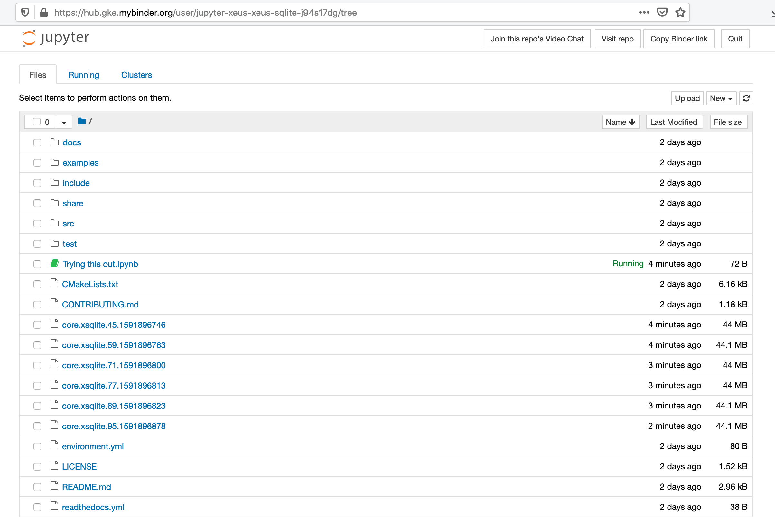Sort files by Last Modified

[x=674, y=122]
